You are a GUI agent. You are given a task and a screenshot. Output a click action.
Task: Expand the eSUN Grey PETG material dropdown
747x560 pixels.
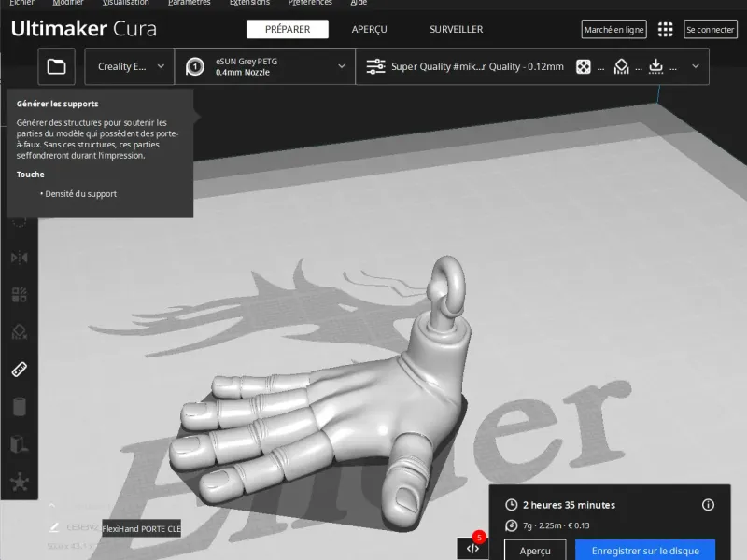pyautogui.click(x=265, y=66)
